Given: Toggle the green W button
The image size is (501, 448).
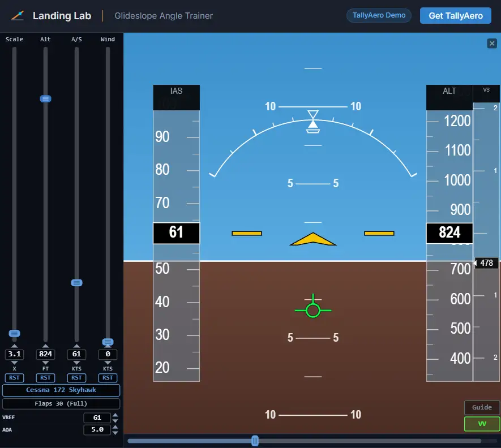Looking at the screenshot, I should tap(482, 424).
